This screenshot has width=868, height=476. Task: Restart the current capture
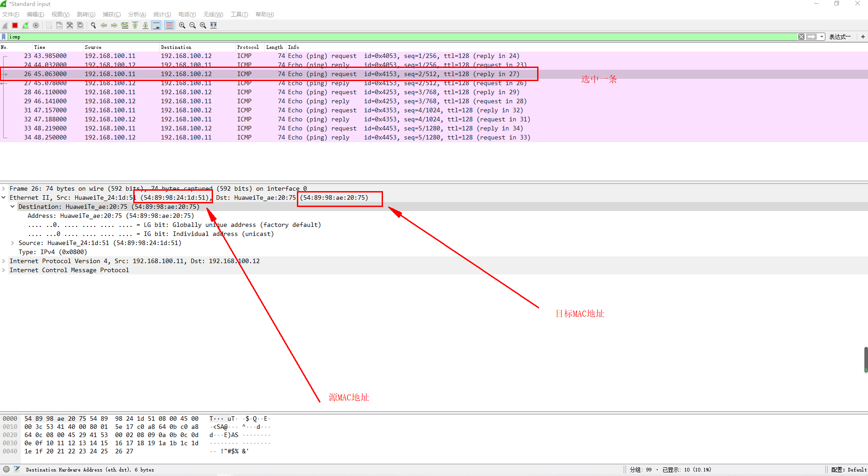(25, 25)
